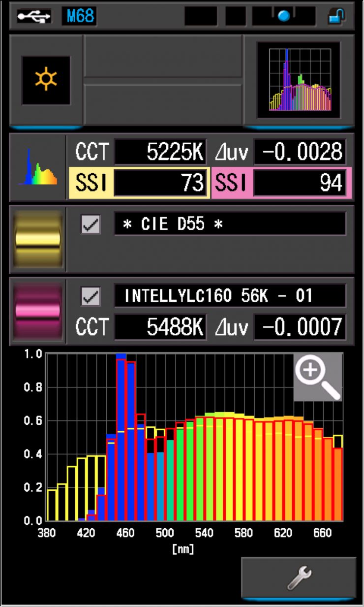The width and height of the screenshot is (364, 607).
Task: Select the yellow reference color bar
Action: (x=38, y=239)
